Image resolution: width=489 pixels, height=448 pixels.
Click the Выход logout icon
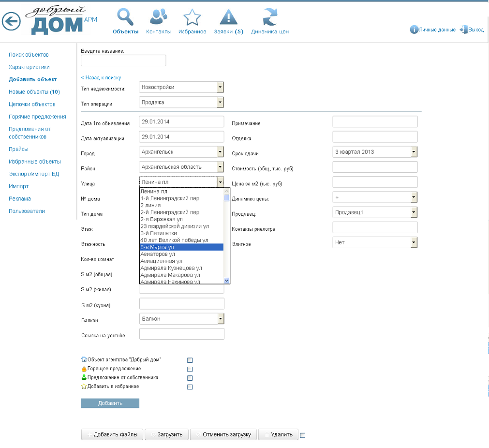[463, 30]
